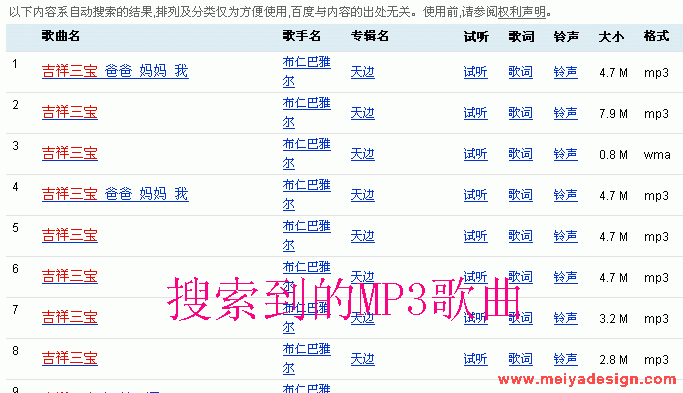Click the 试听 preview link in row 1
Screen dimensions: 683x393
coord(475,72)
